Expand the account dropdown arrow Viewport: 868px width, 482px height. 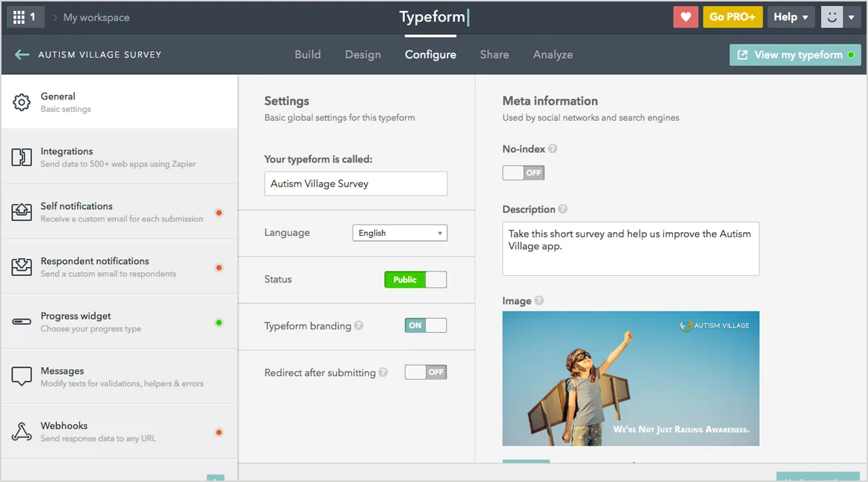pyautogui.click(x=852, y=17)
